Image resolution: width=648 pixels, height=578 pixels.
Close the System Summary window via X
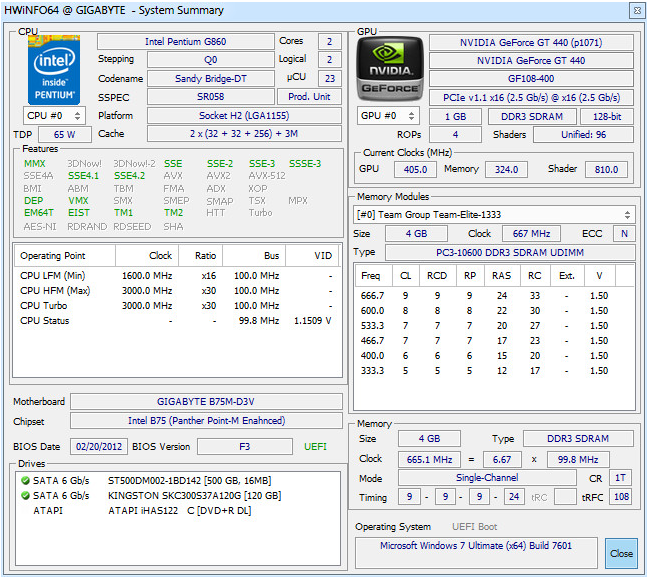(x=637, y=10)
